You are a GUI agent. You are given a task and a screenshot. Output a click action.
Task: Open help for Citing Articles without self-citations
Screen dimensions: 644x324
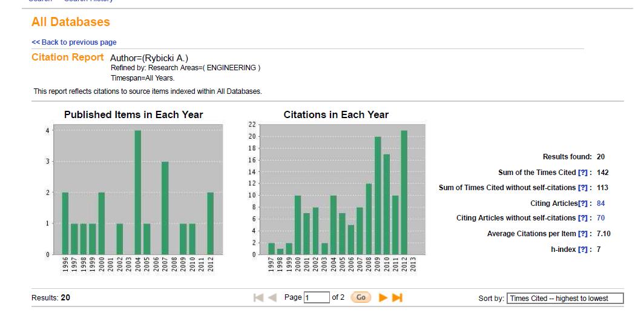coord(582,219)
